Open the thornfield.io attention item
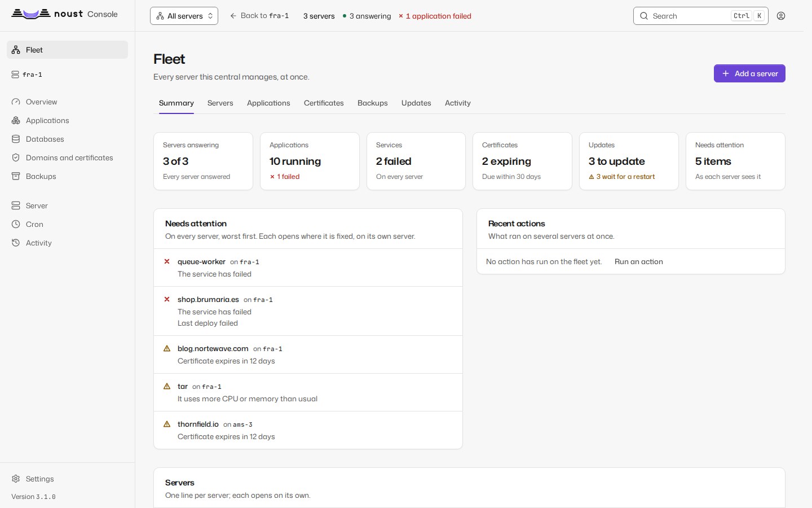The width and height of the screenshot is (812, 508). [308, 430]
